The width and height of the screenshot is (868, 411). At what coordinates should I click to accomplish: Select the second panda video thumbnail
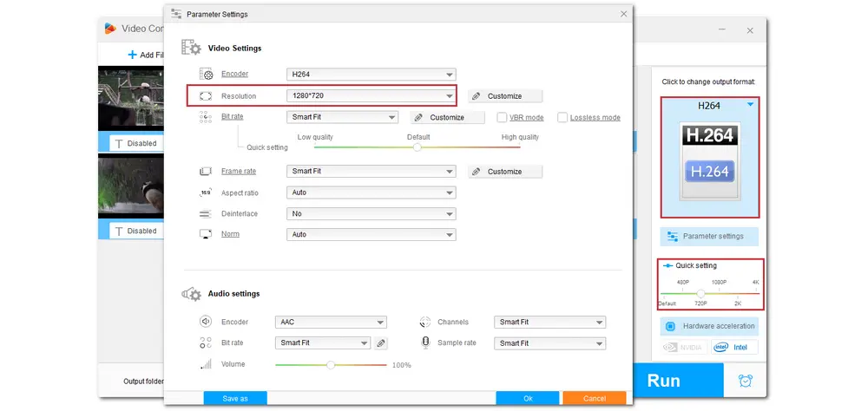click(x=131, y=186)
